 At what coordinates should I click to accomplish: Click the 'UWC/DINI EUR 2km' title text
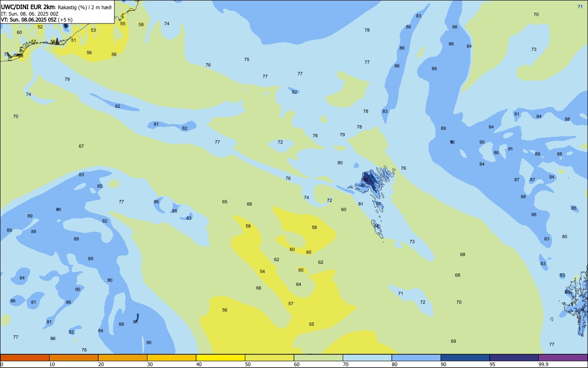pos(28,7)
